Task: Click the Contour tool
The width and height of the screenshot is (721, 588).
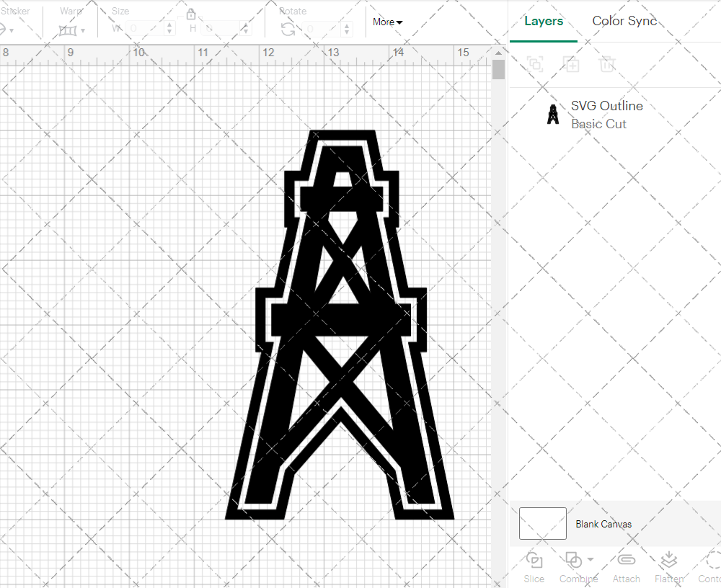Action: tap(709, 568)
